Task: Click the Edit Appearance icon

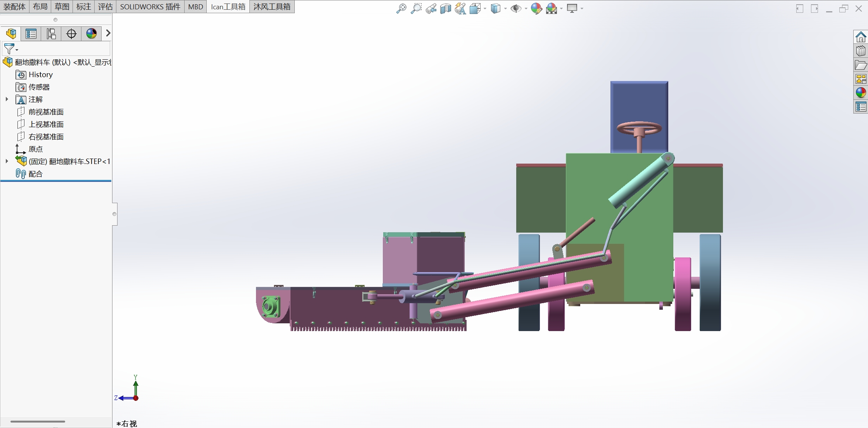Action: 536,8
